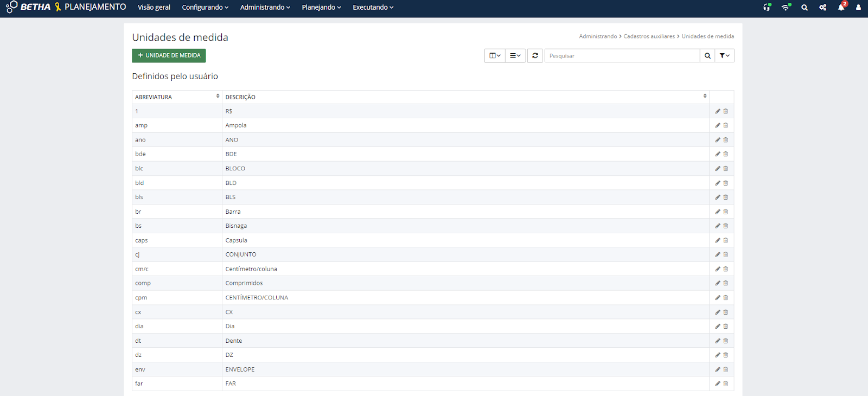Delete the BLD row

(x=726, y=183)
